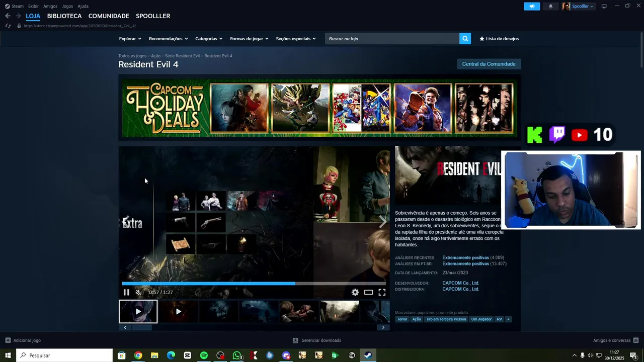Expand the Recomendações dropdown
644x362 pixels.
(x=168, y=39)
